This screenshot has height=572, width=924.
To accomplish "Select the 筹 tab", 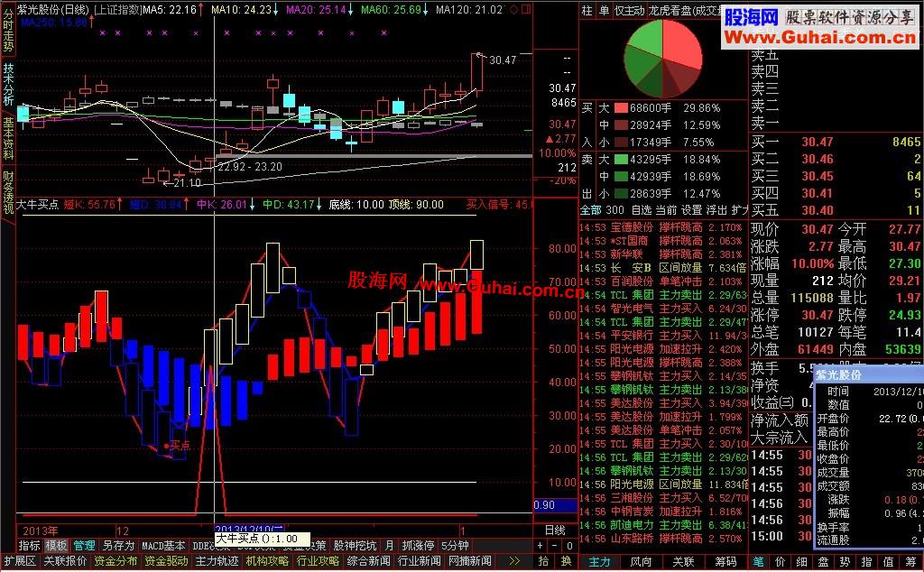I will click(x=910, y=562).
